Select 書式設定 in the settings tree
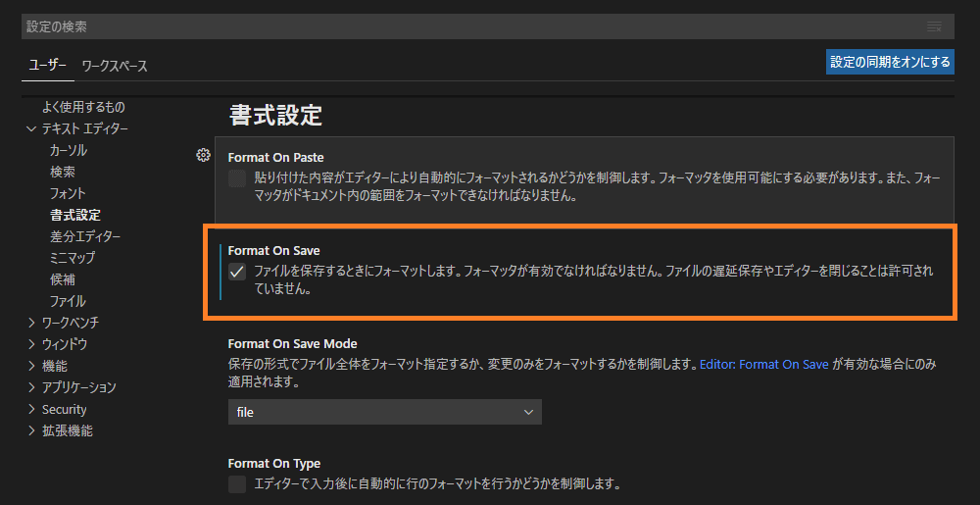 (x=75, y=215)
